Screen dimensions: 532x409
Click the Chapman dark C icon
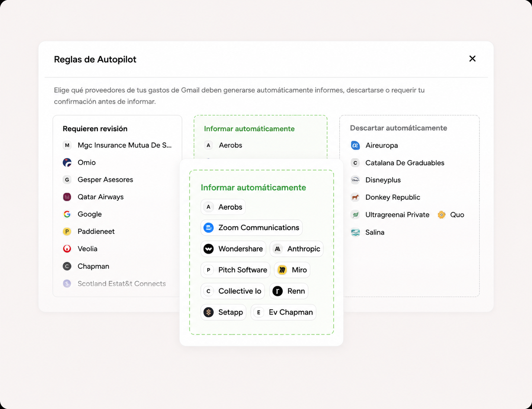click(67, 266)
